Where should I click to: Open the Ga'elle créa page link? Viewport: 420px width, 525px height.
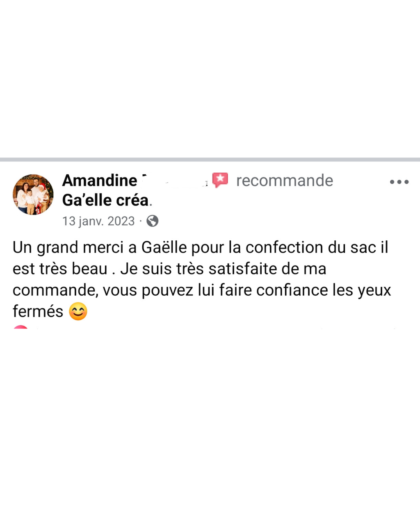(x=106, y=200)
